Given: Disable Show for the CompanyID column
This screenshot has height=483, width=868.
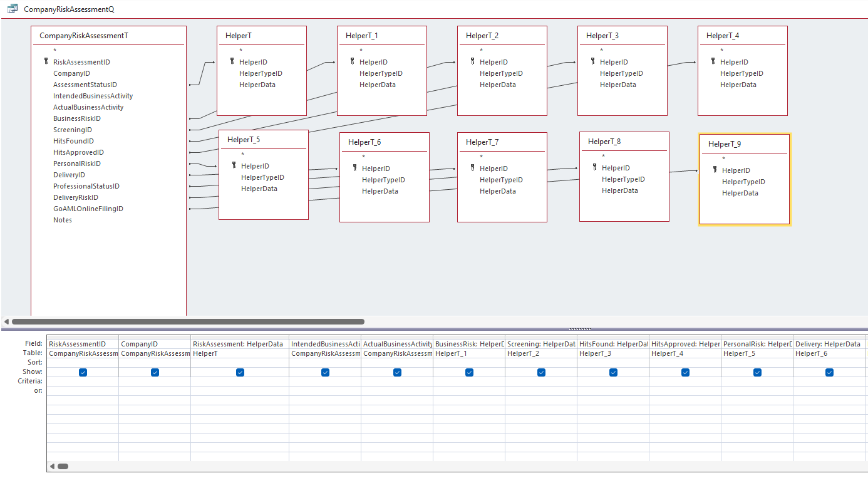Looking at the screenshot, I should point(155,371).
